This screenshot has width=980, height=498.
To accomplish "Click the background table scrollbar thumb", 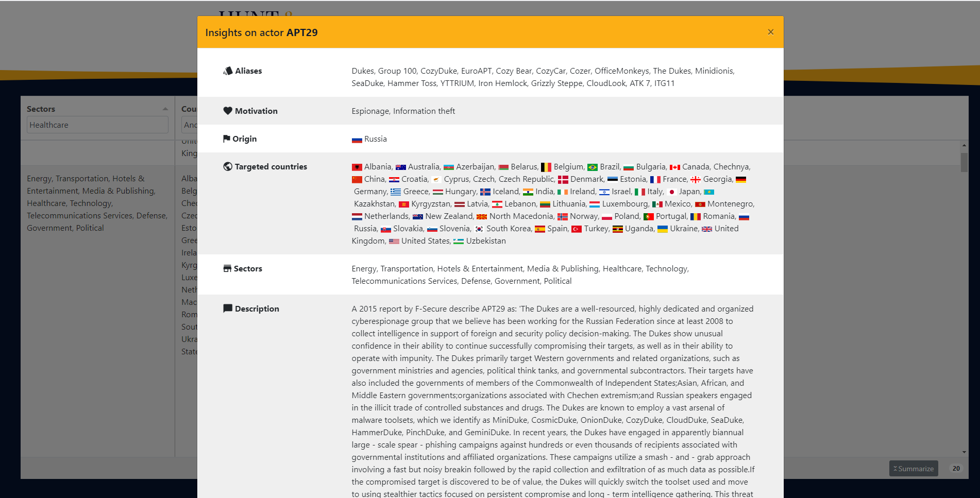I will (x=964, y=162).
